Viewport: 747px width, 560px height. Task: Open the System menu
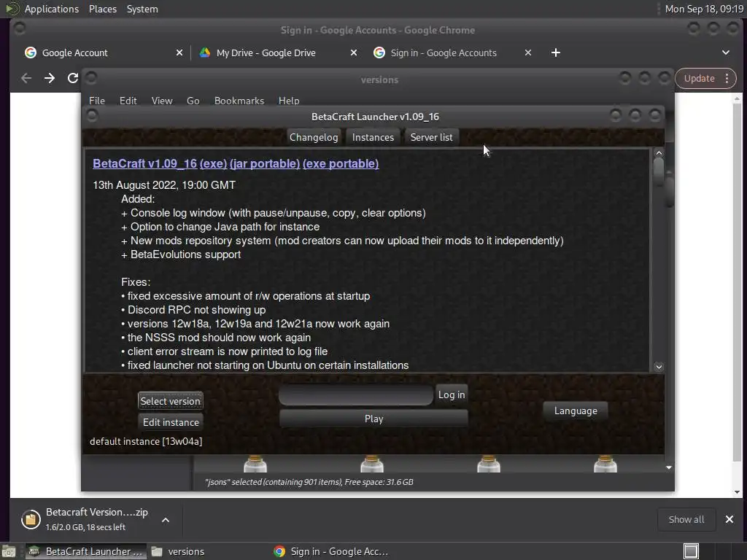(142, 9)
